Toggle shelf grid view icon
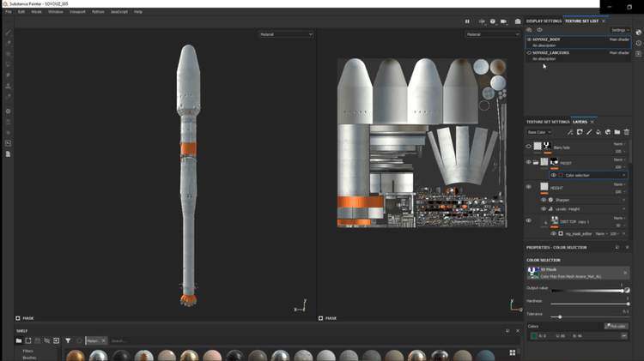Viewport: 644px width, 361px height. point(512,352)
